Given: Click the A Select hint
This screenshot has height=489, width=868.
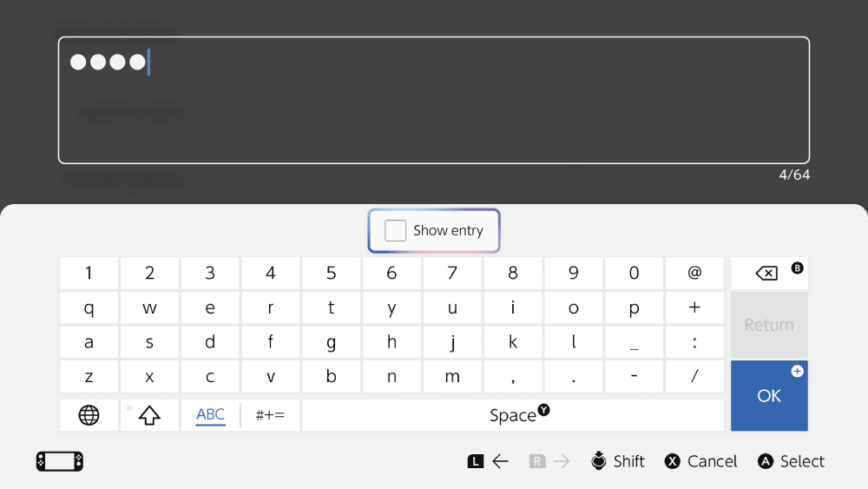Looking at the screenshot, I should coord(791,461).
